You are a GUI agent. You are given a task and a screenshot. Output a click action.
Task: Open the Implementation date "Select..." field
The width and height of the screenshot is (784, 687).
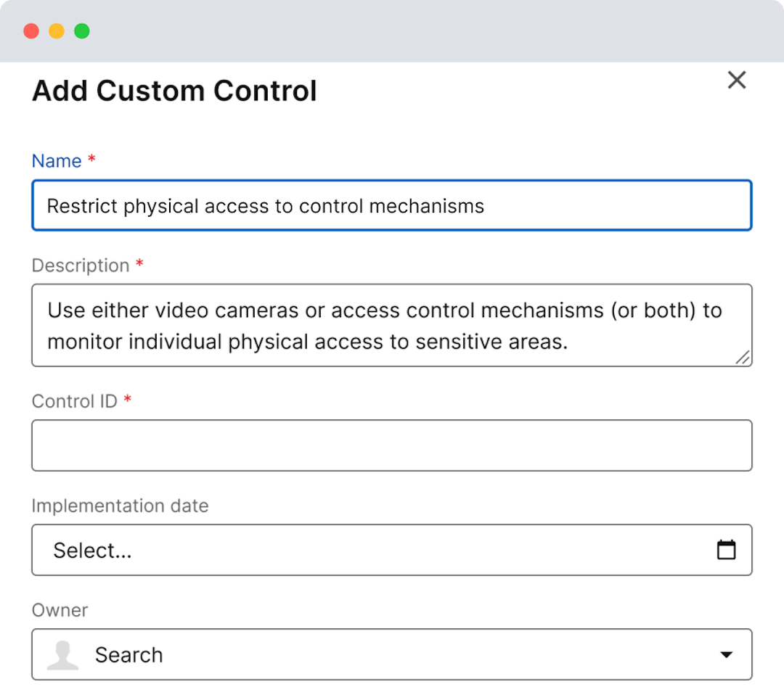click(x=363, y=550)
